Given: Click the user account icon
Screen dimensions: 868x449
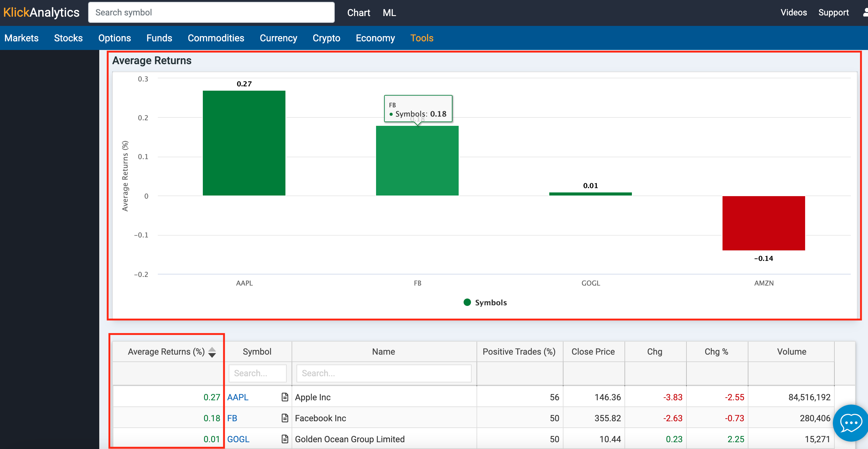Looking at the screenshot, I should coord(865,12).
